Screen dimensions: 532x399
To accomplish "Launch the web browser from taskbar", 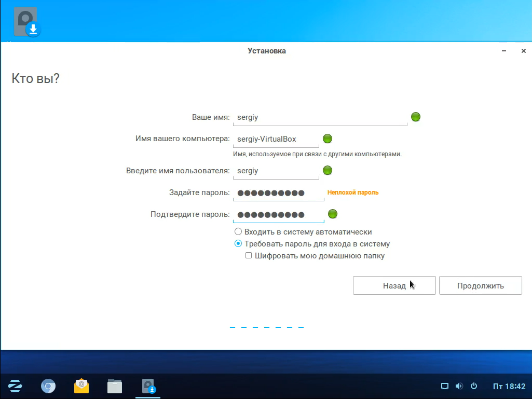I will [48, 386].
